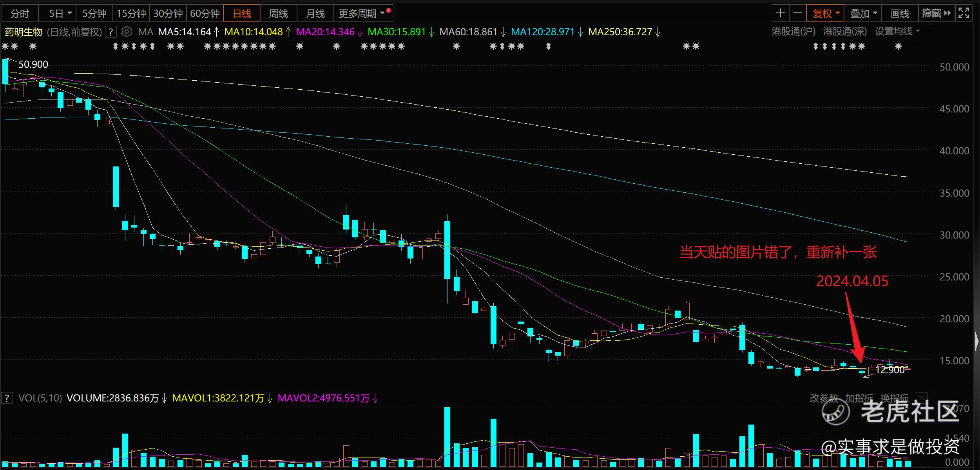Open 复权 adjustment dropdown
This screenshot has height=470, width=980.
(826, 13)
